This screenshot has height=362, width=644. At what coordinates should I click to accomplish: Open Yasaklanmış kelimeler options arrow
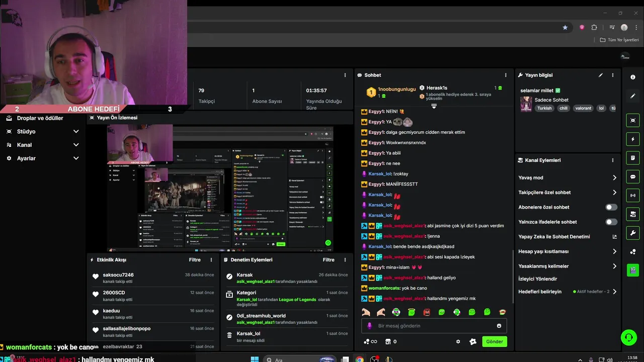(x=614, y=266)
